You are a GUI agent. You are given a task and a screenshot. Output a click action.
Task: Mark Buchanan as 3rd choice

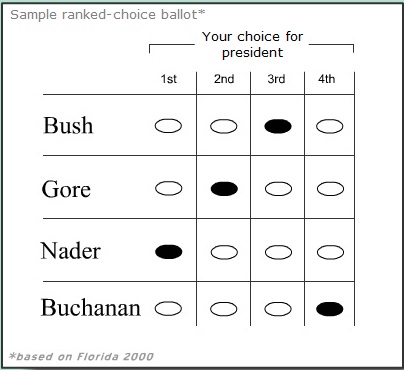coord(278,309)
